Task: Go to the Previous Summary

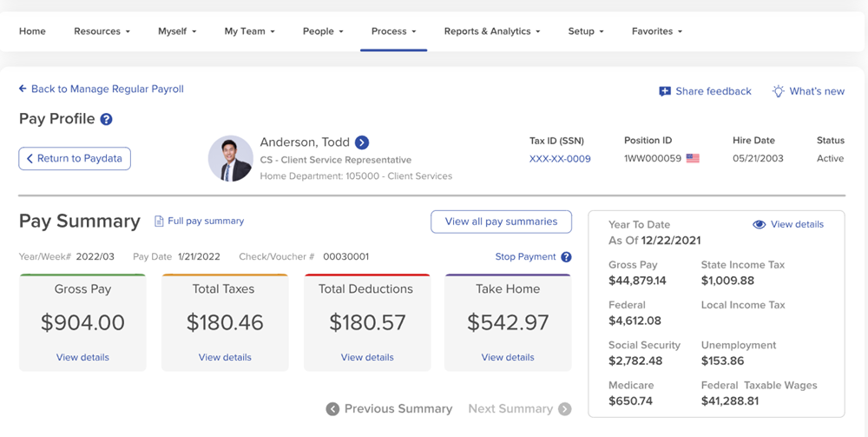Action: pos(398,409)
